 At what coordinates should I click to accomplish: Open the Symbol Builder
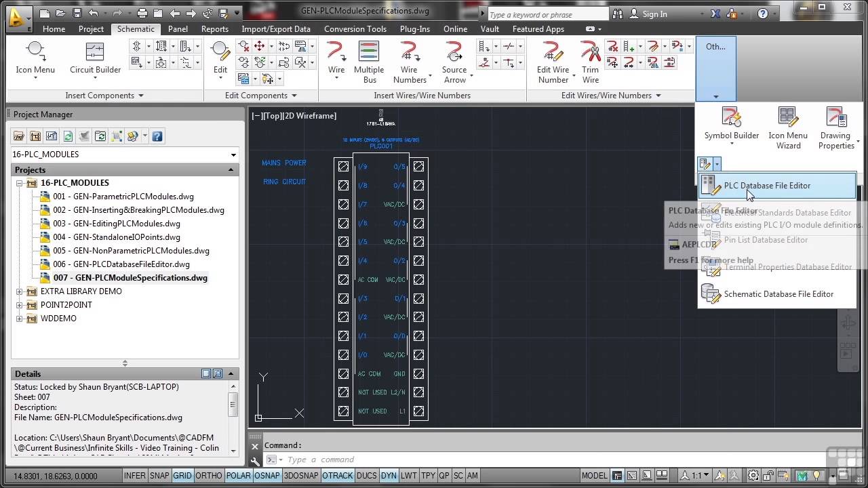coord(732,124)
